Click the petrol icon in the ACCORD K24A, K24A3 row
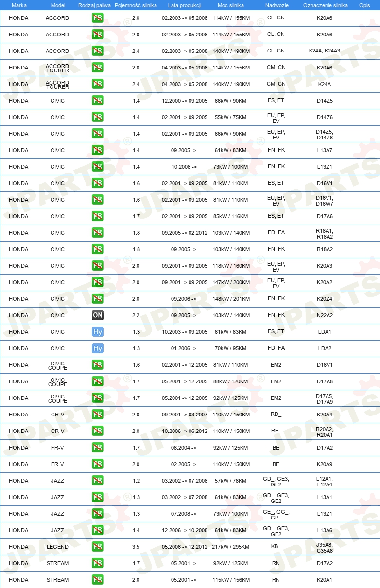 click(x=98, y=51)
